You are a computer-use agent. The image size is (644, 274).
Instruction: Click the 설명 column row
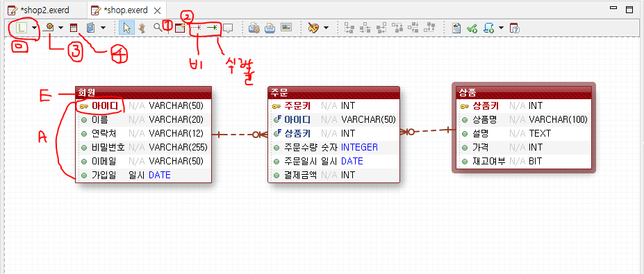pos(524,134)
